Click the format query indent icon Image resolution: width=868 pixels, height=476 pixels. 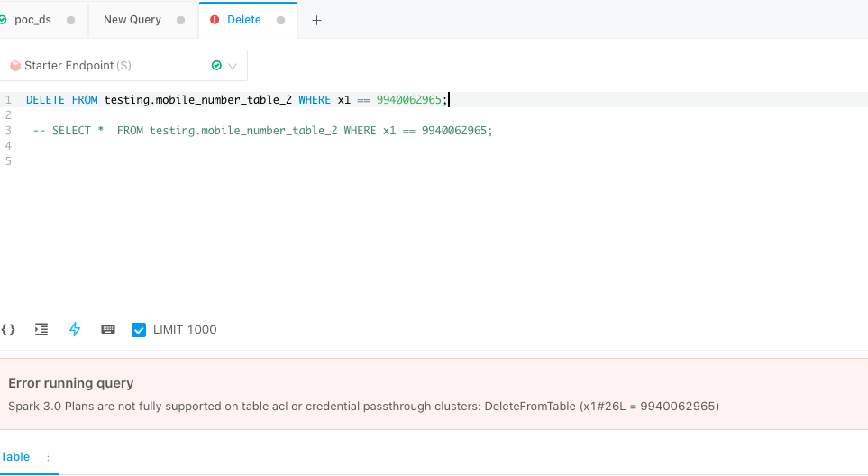coord(41,330)
